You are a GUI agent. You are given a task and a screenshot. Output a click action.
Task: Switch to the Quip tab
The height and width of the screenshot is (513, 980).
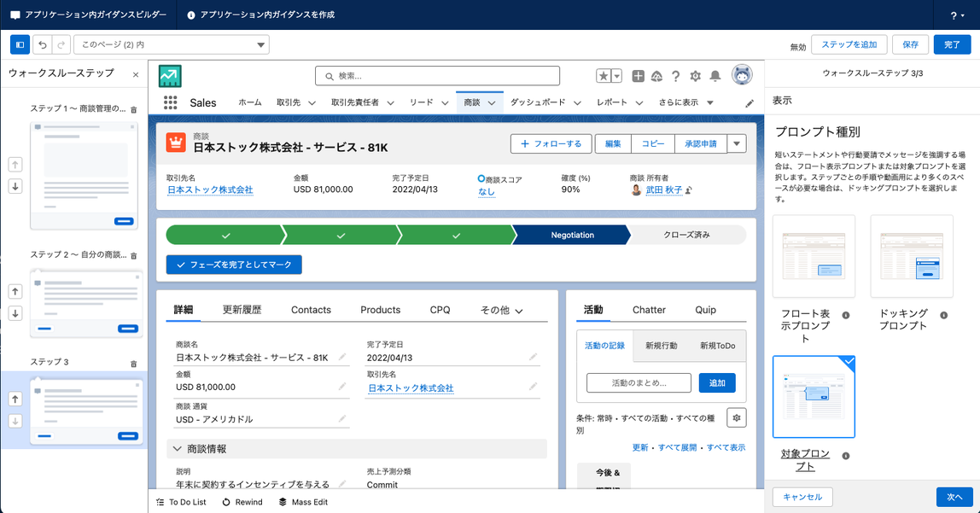pyautogui.click(x=706, y=310)
